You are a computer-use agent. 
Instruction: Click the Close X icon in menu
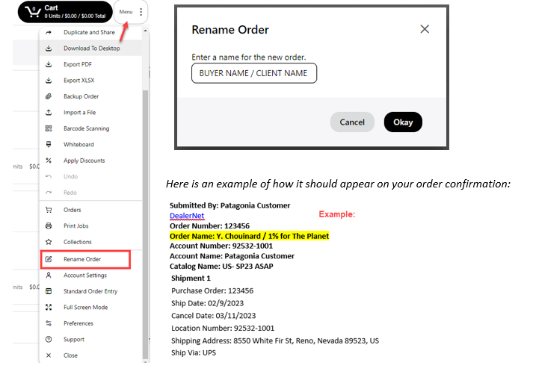tap(49, 355)
